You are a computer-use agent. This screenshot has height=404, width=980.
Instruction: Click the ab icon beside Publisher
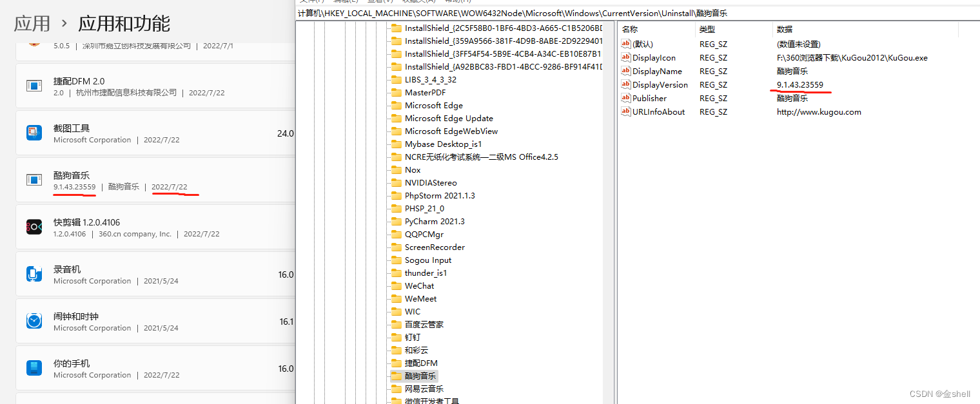point(625,98)
